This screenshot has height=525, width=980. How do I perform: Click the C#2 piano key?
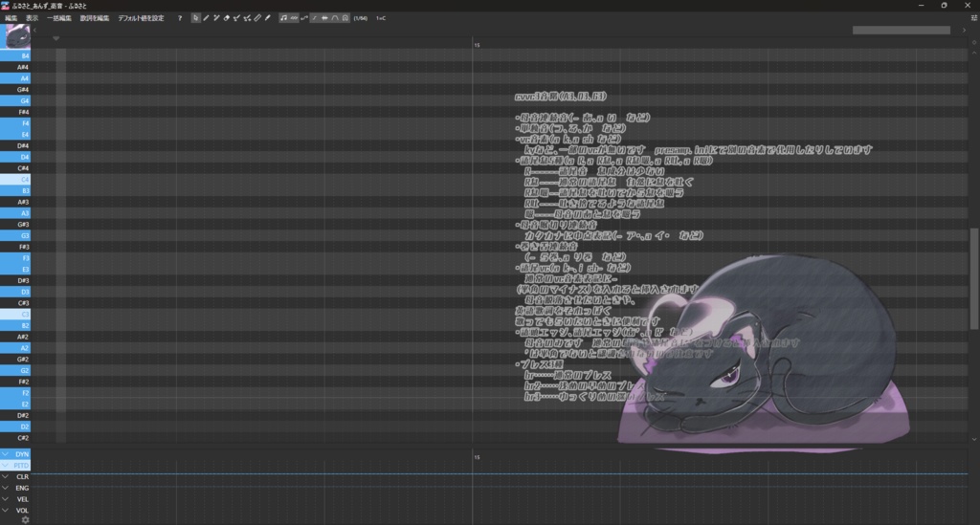(15, 438)
